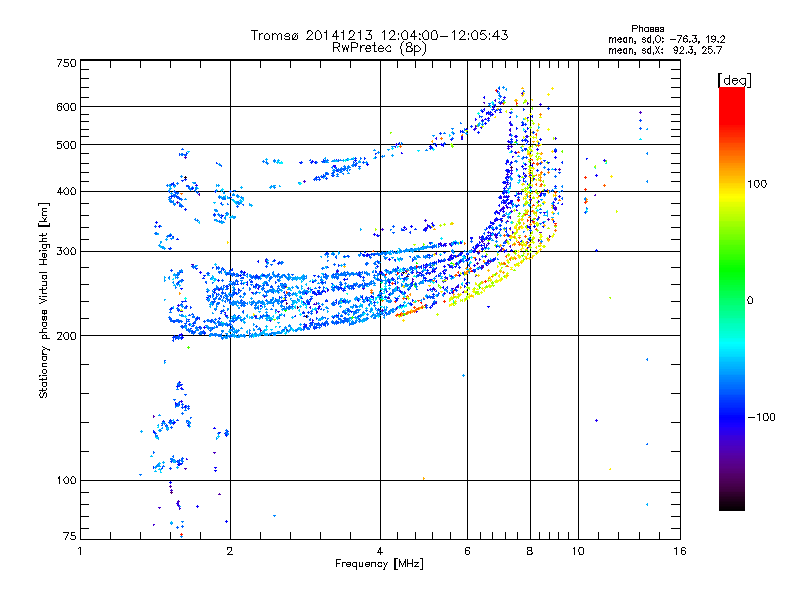This screenshot has width=800, height=600.
Task: Select the "mean, sd,X: 92.3, 25.7" line
Action: point(665,50)
